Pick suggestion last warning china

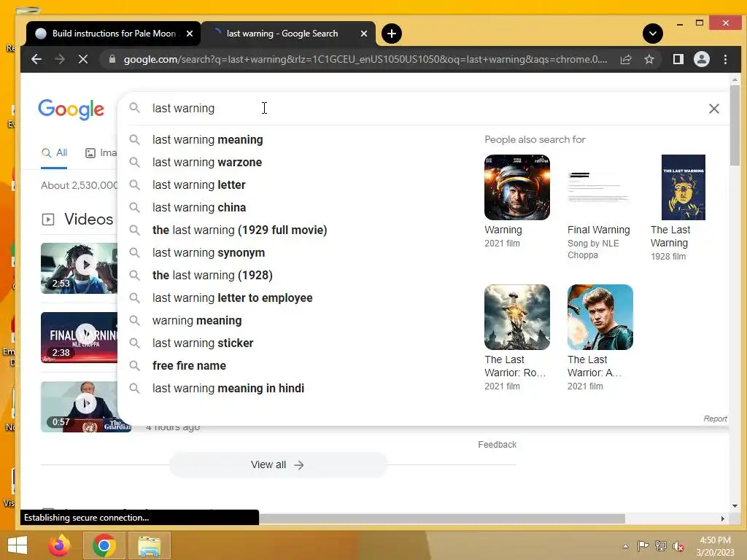[x=198, y=208]
